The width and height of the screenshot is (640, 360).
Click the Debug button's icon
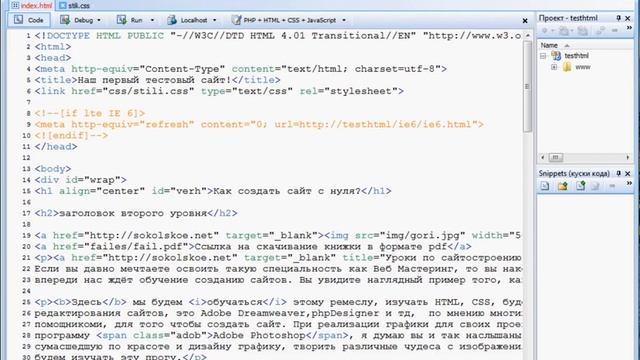64,20
